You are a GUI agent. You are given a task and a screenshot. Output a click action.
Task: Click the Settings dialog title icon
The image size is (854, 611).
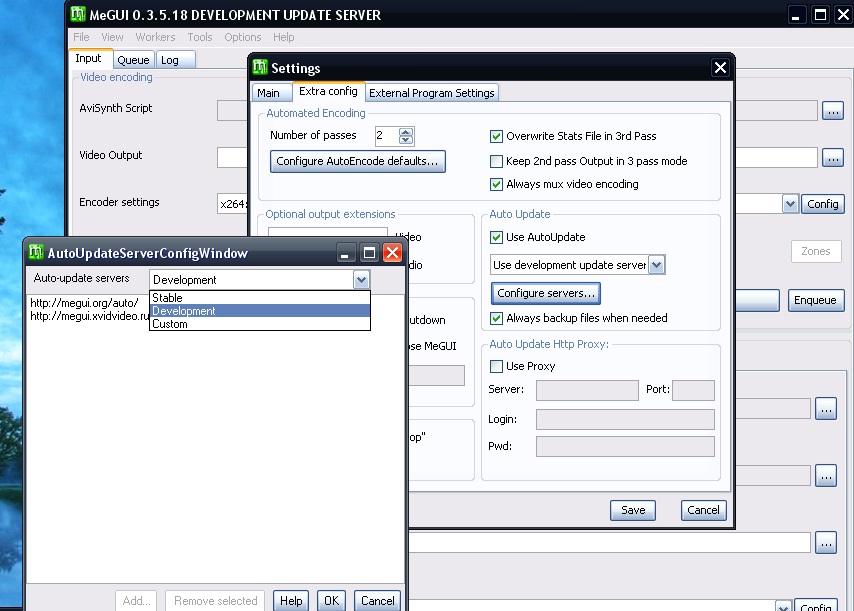click(x=260, y=67)
